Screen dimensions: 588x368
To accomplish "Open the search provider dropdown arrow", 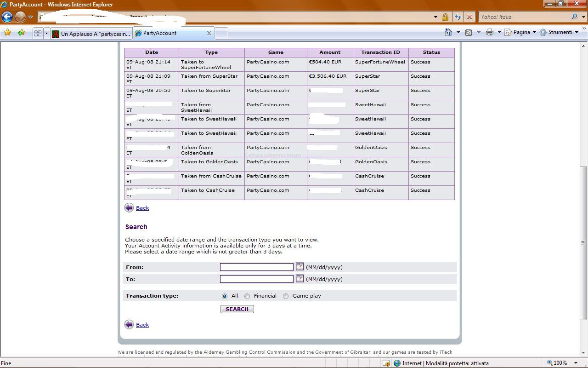I will 583,17.
